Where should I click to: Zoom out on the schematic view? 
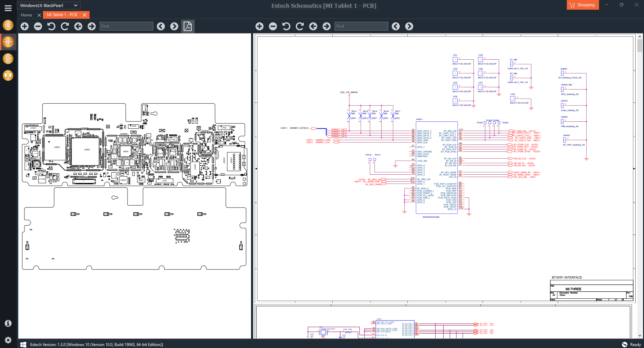pos(273,26)
